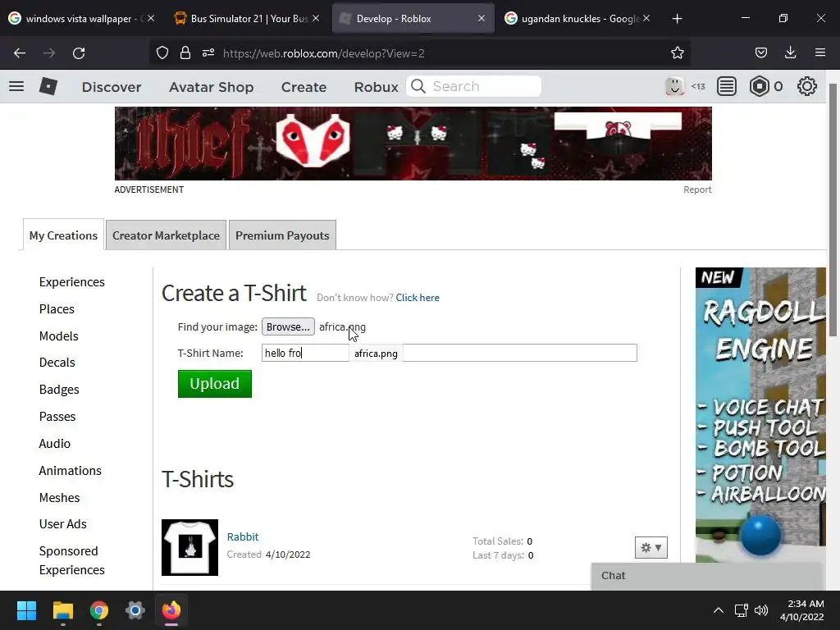Select the My Creations tab
Screen dimensions: 840x630
point(63,235)
